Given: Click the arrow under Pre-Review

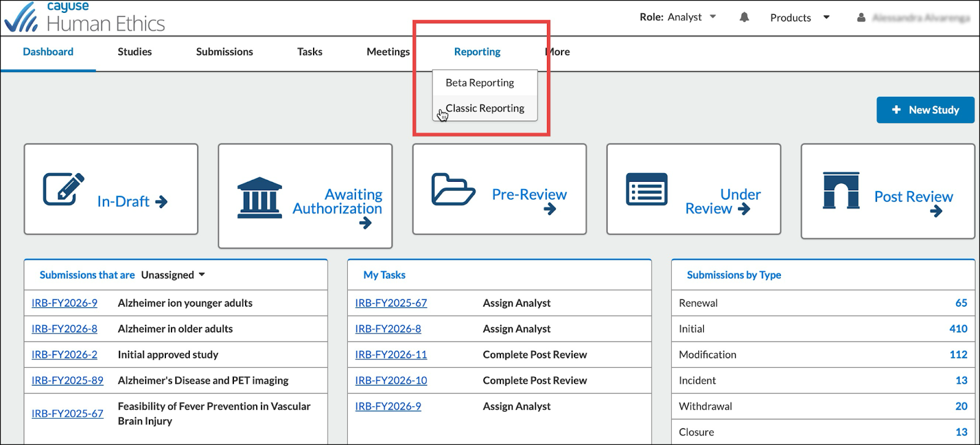Looking at the screenshot, I should point(550,209).
